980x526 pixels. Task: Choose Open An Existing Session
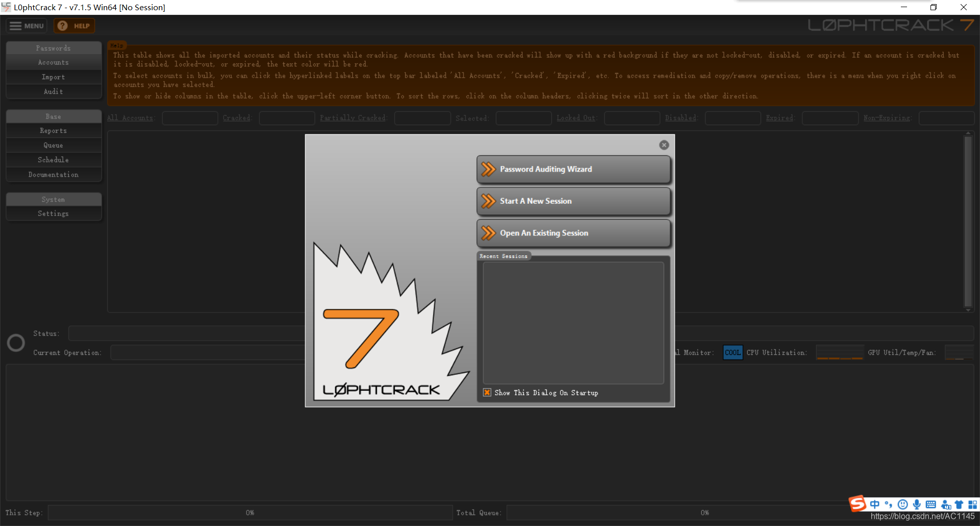tap(573, 233)
